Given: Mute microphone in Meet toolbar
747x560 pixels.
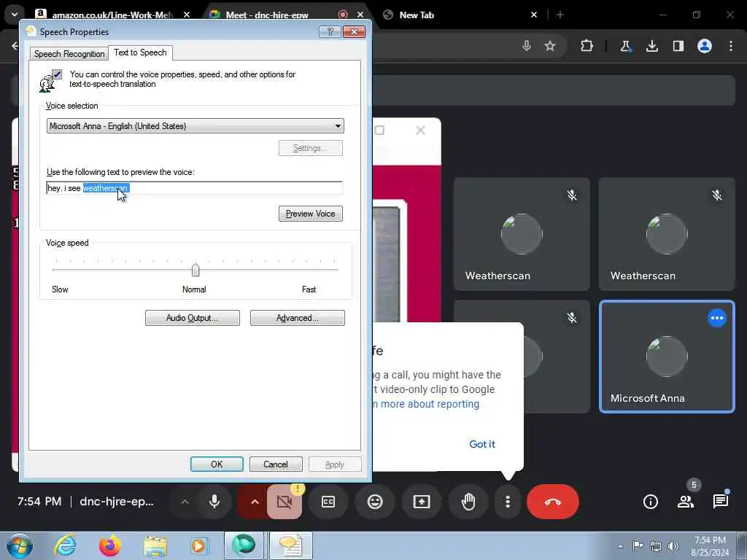Looking at the screenshot, I should (214, 502).
